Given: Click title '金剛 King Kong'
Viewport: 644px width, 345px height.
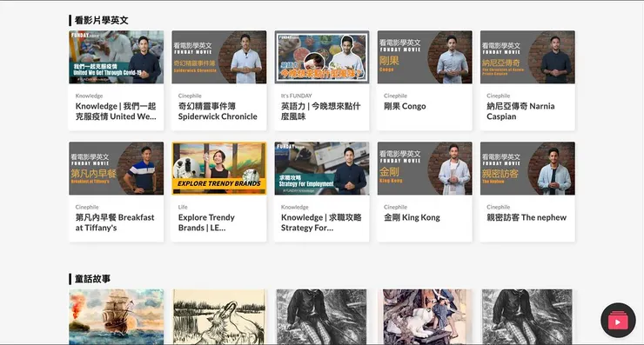Looking at the screenshot, I should click(412, 217).
